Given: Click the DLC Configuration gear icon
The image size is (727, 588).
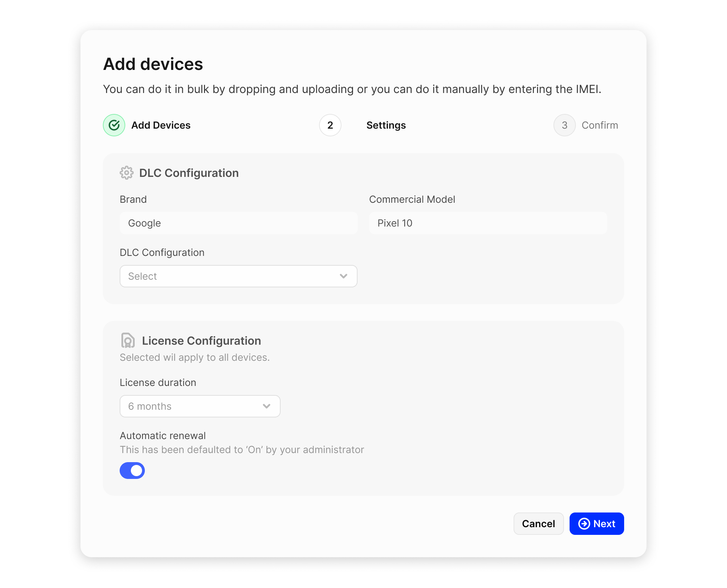Looking at the screenshot, I should pos(127,173).
